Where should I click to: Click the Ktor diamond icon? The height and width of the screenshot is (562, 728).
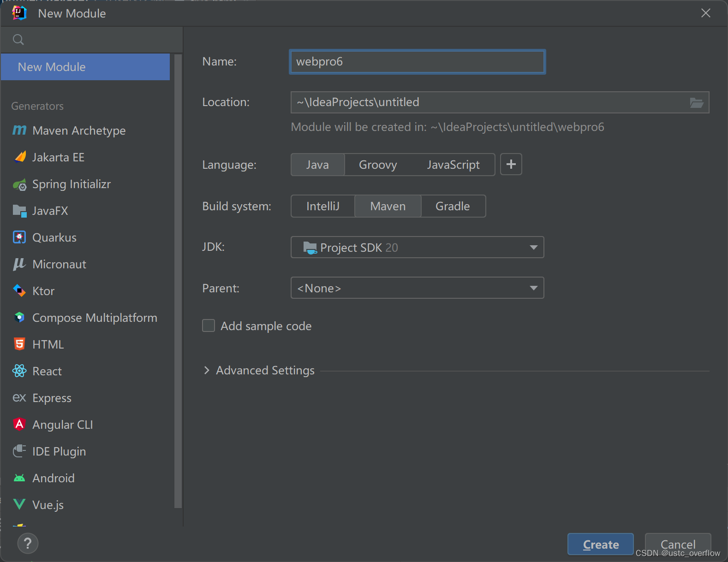[19, 291]
